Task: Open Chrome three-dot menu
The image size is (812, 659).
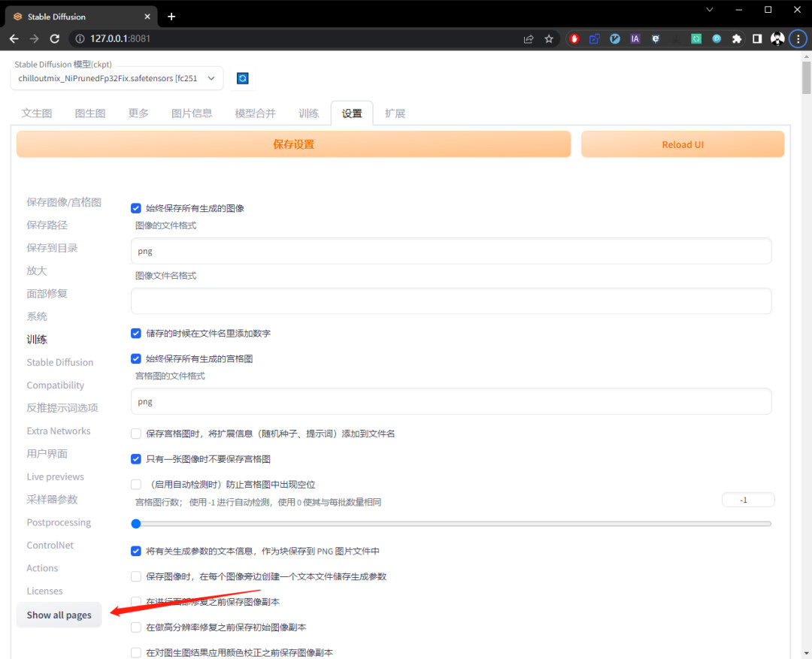Action: (x=798, y=39)
